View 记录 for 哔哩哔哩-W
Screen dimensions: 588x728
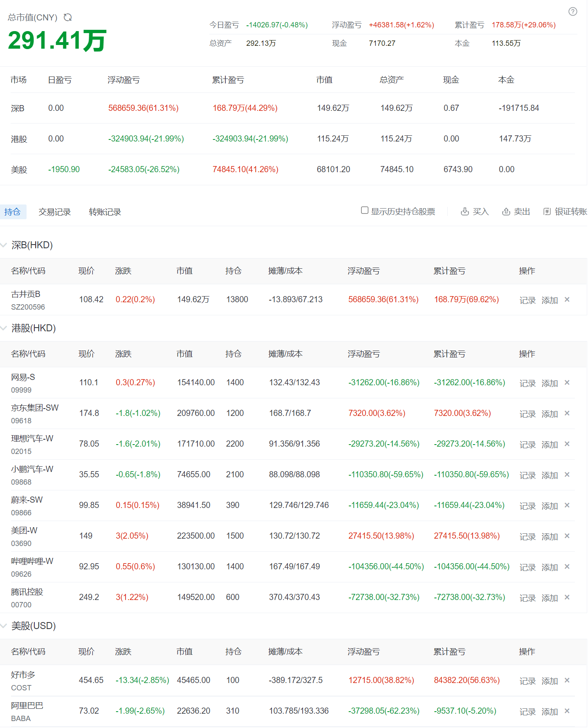tap(527, 567)
